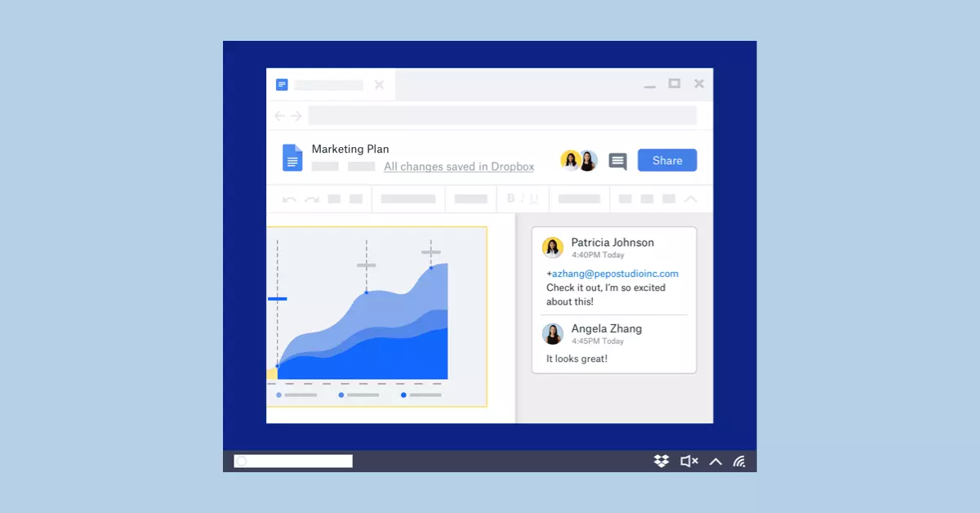This screenshot has width=980, height=513.
Task: Redo with the toolbar redo arrow
Action: pyautogui.click(x=311, y=199)
